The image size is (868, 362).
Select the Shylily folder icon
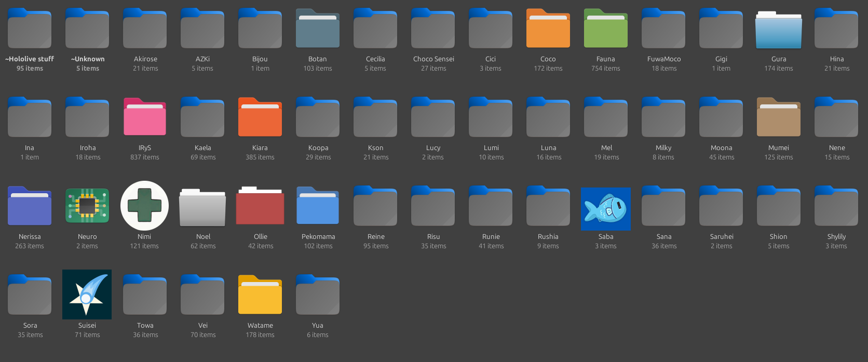click(836, 206)
